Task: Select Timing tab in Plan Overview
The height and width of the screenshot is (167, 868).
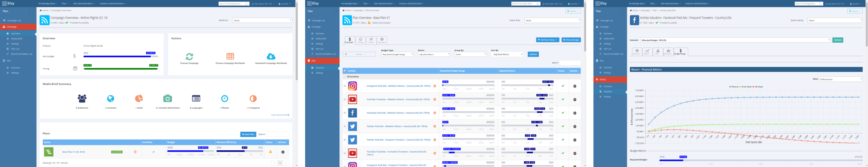Action: (360, 40)
